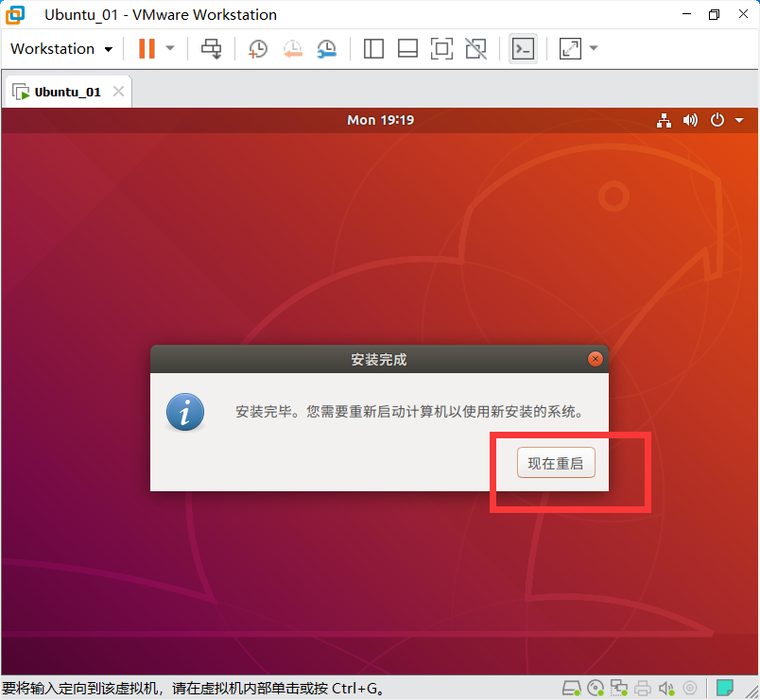Toggle Unity mode icon

click(x=476, y=48)
